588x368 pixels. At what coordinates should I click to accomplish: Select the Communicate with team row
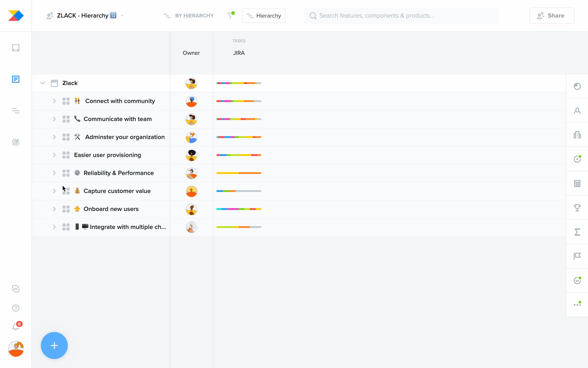[299, 119]
